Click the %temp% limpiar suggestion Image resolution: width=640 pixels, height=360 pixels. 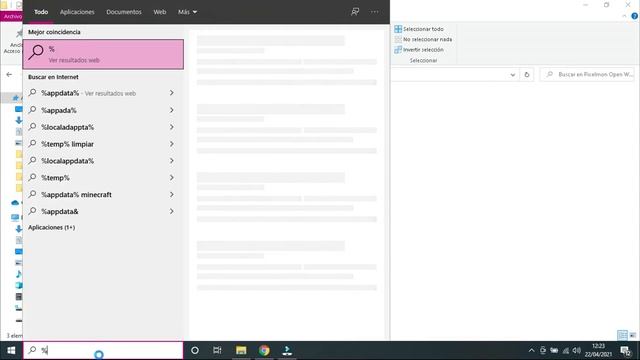coord(102,144)
